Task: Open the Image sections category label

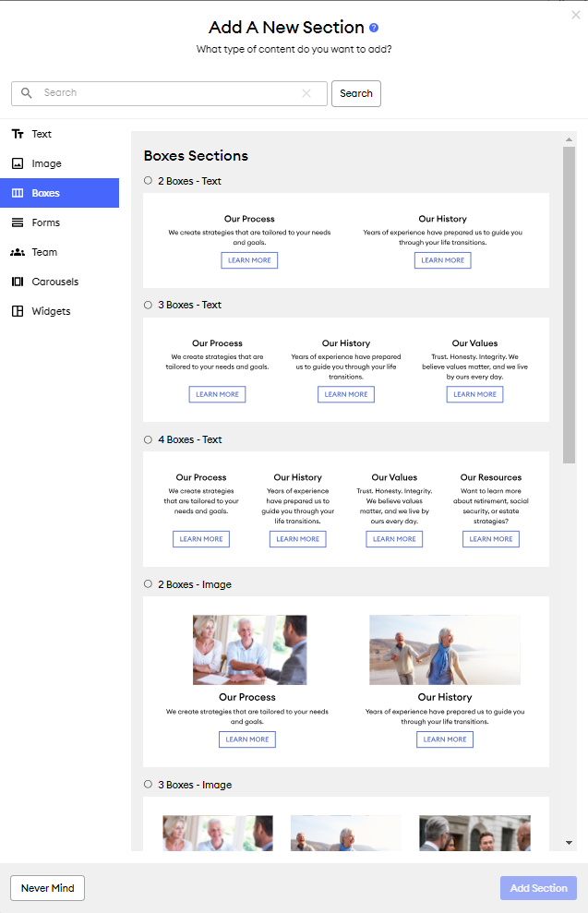Action: 46,163
